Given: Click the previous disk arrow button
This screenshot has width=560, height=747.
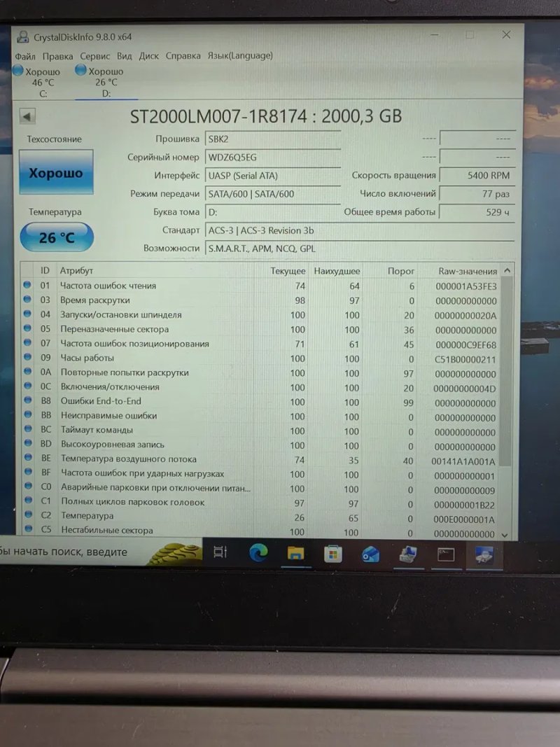Looking at the screenshot, I should point(27,116).
